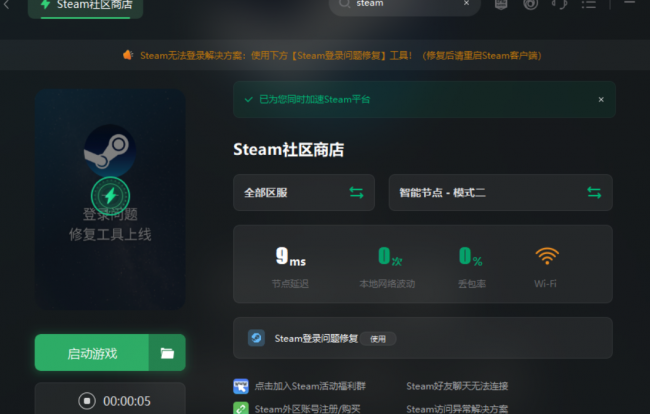Image resolution: width=650 pixels, height=414 pixels.
Task: Click the green icon beside Steam外区账号注册/购买
Action: coord(241,408)
